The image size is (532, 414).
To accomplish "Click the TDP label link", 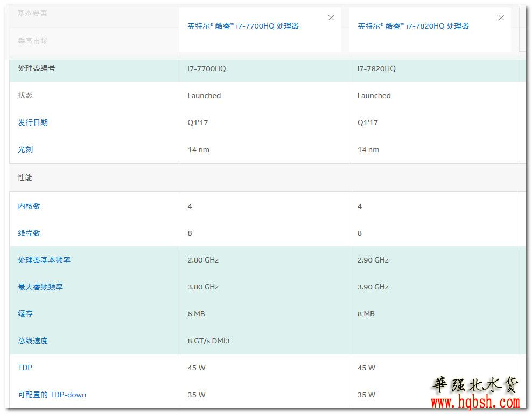I will [x=25, y=368].
